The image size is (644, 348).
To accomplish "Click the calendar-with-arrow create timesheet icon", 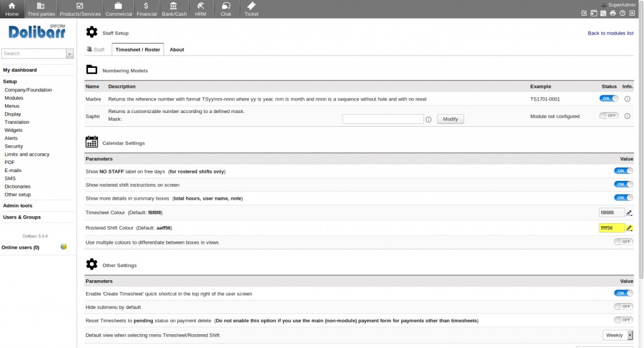I will click(594, 13).
